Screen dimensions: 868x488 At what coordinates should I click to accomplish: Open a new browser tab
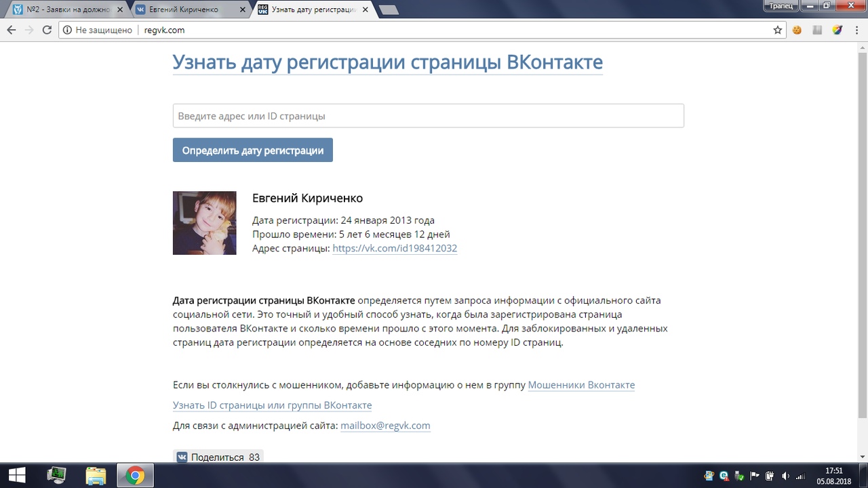389,10
